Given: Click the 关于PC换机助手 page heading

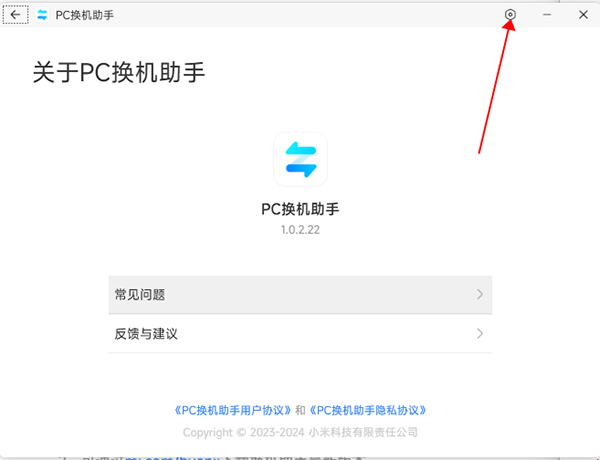Looking at the screenshot, I should click(x=119, y=72).
